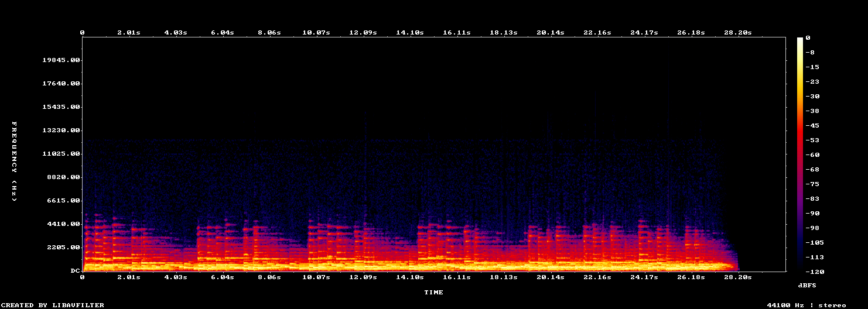This screenshot has height=309, width=868.
Task: Click the 17640.00 frequency axis label
Action: click(61, 84)
